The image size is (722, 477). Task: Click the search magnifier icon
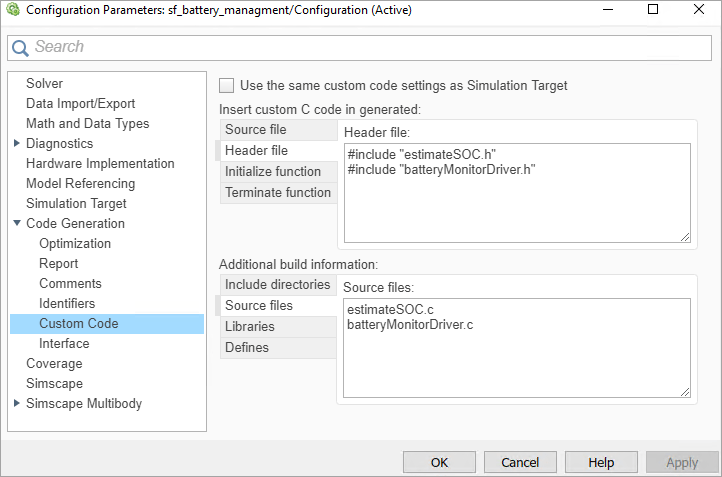point(20,48)
